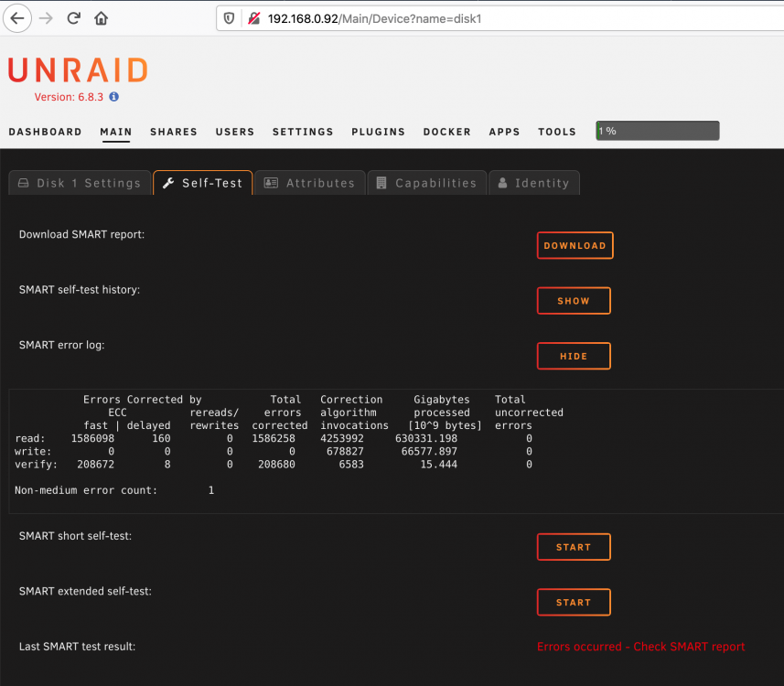Click the 'Last SMART test result:' label
This screenshot has height=686, width=784.
[x=77, y=647]
